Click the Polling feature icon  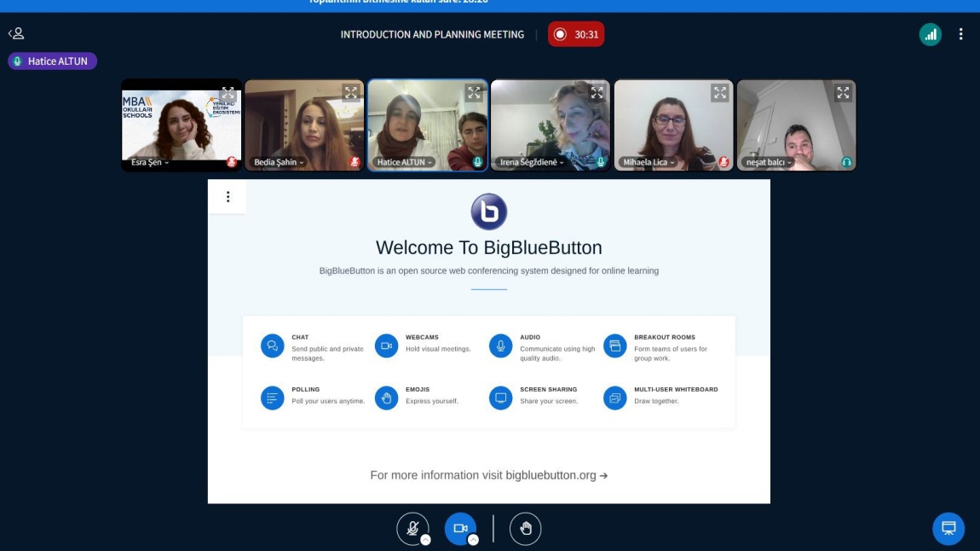pyautogui.click(x=273, y=397)
